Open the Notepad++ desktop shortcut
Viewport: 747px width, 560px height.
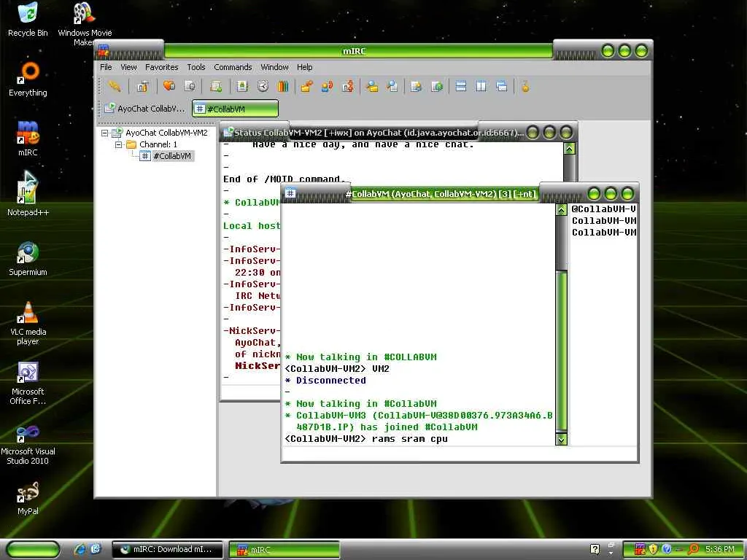tap(28, 193)
